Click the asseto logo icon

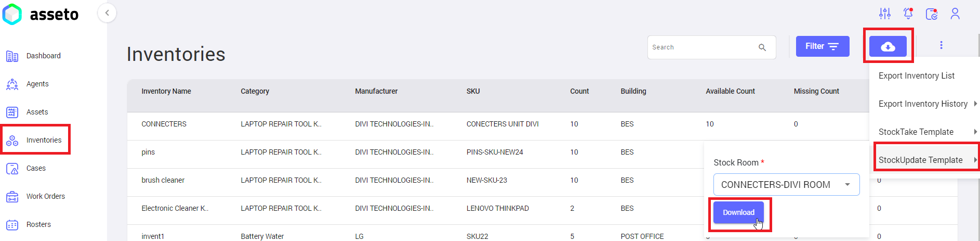coord(12,15)
